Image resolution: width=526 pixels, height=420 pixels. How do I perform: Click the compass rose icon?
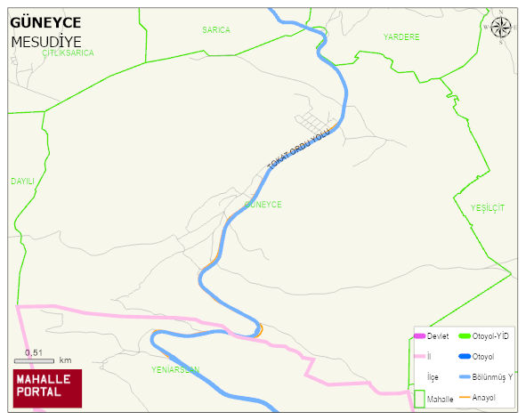(501, 28)
